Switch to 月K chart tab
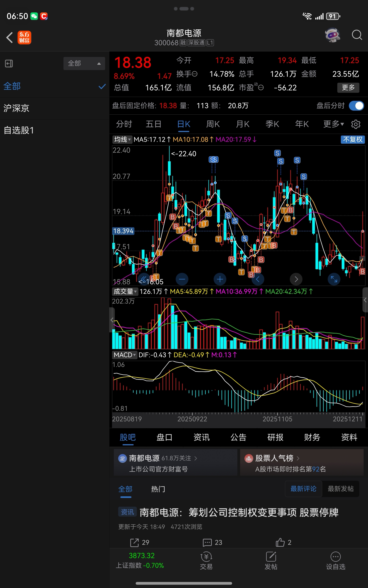Image resolution: width=368 pixels, height=588 pixels. coord(243,124)
